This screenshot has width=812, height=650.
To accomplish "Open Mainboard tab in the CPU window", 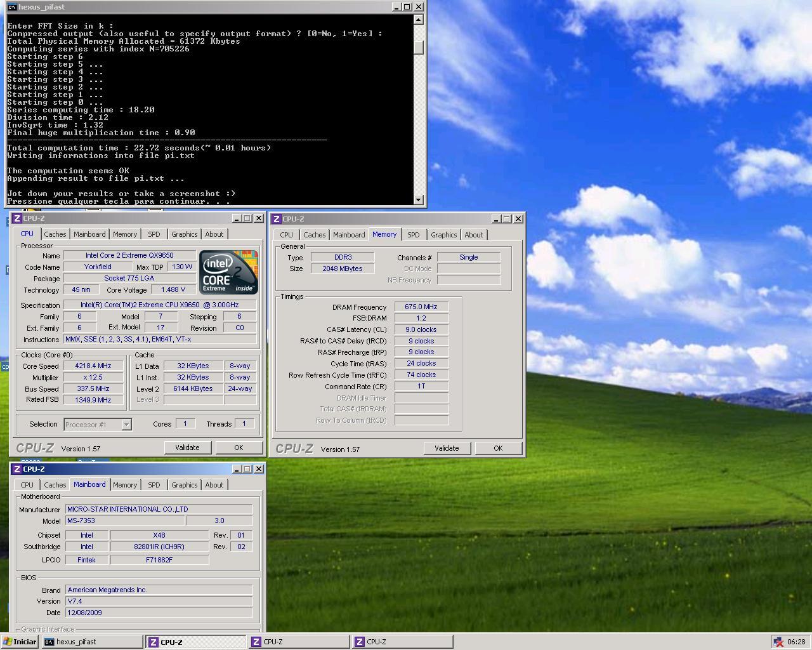I will pos(89,234).
